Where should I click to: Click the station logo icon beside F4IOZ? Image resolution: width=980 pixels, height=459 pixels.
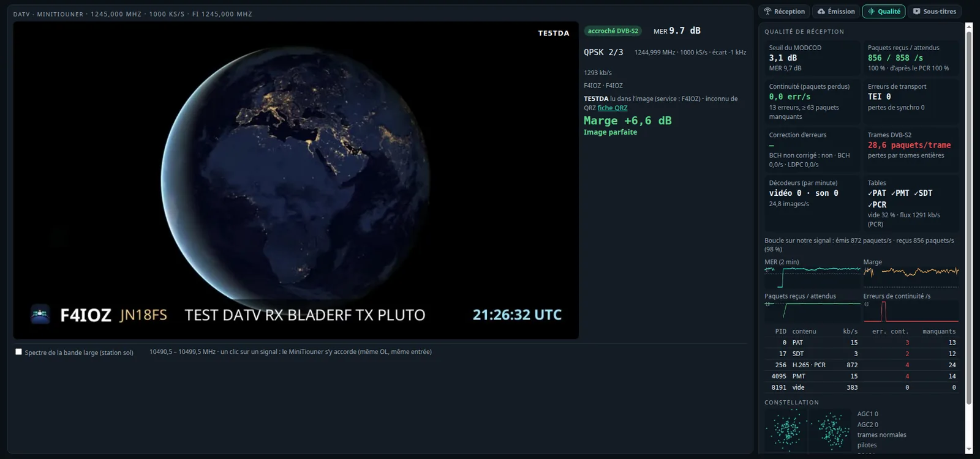point(40,315)
